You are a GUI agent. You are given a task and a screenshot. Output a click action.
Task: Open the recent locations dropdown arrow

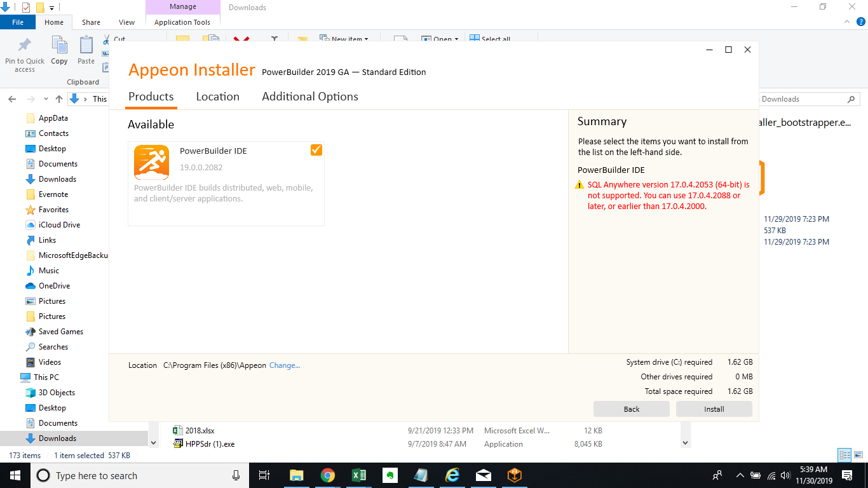pos(46,99)
